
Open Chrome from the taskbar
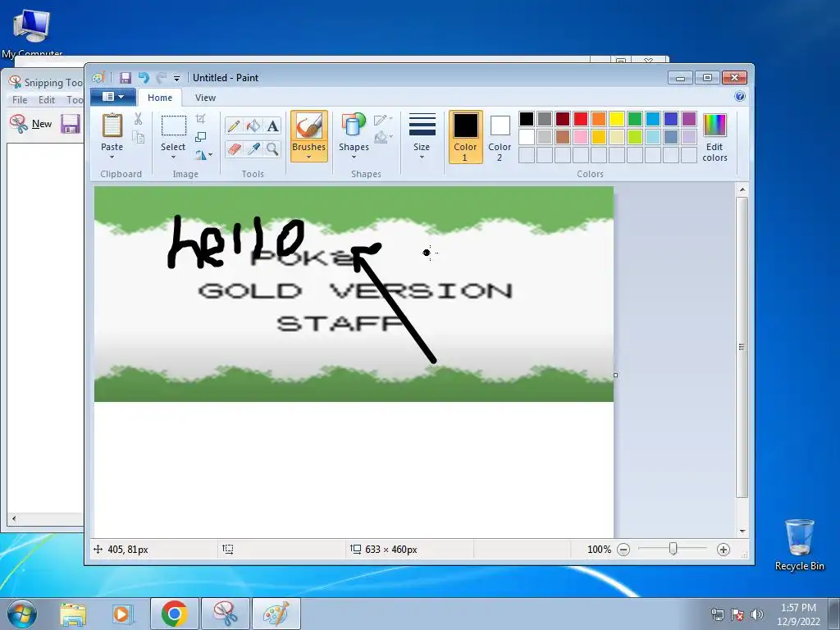[174, 614]
